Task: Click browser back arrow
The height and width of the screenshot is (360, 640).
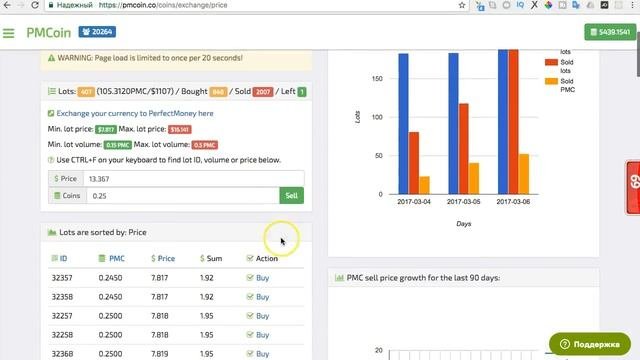Action: [x=7, y=5]
